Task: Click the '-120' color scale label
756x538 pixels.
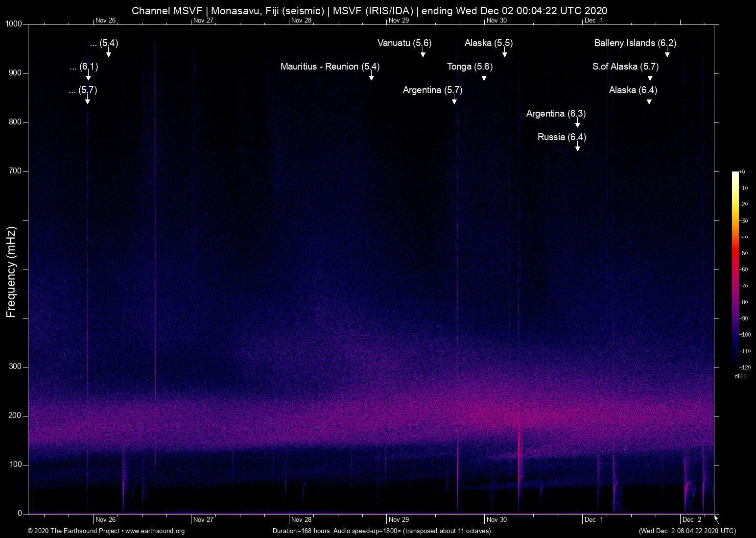Action: [745, 367]
